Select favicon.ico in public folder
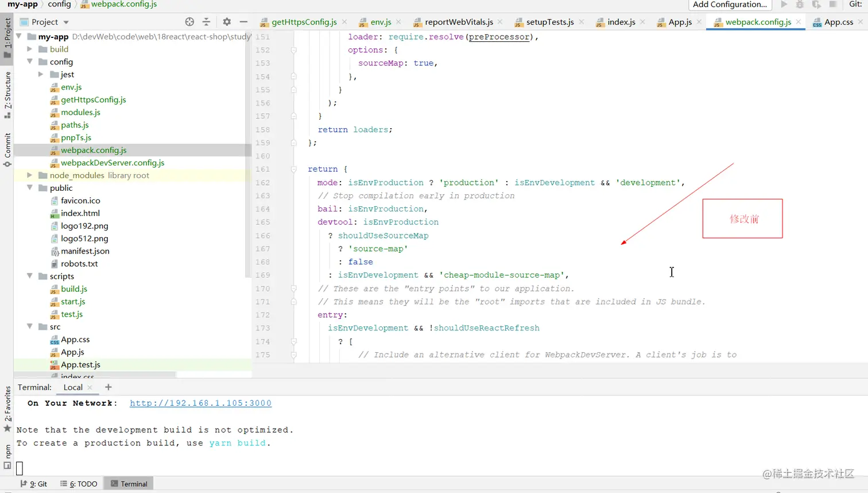This screenshot has width=868, height=493. pyautogui.click(x=80, y=201)
